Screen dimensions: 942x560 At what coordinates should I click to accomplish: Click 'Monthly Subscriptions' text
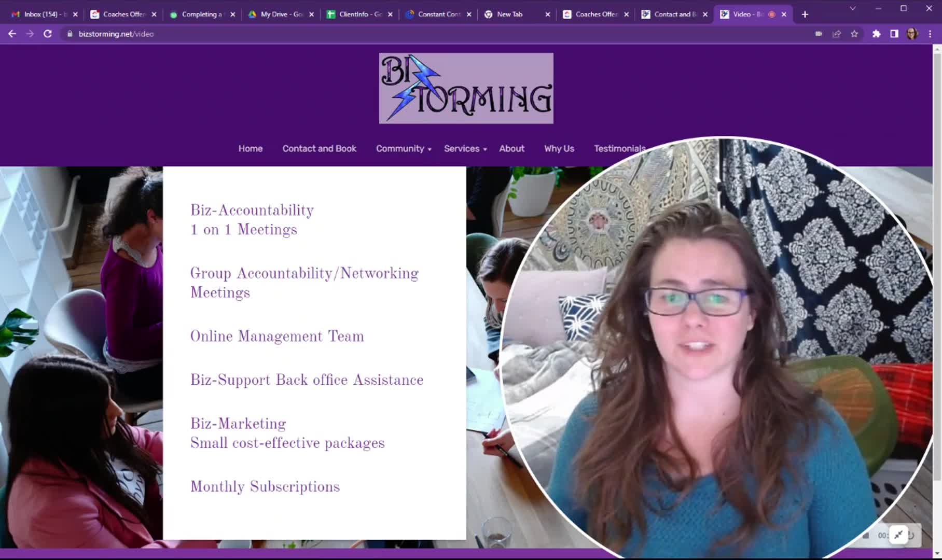(x=265, y=487)
